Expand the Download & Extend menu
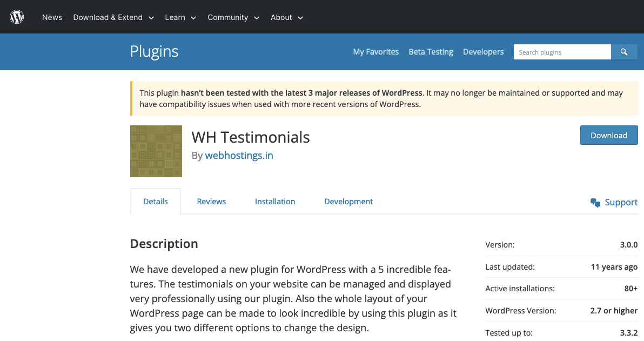The width and height of the screenshot is (644, 341). 113,17
